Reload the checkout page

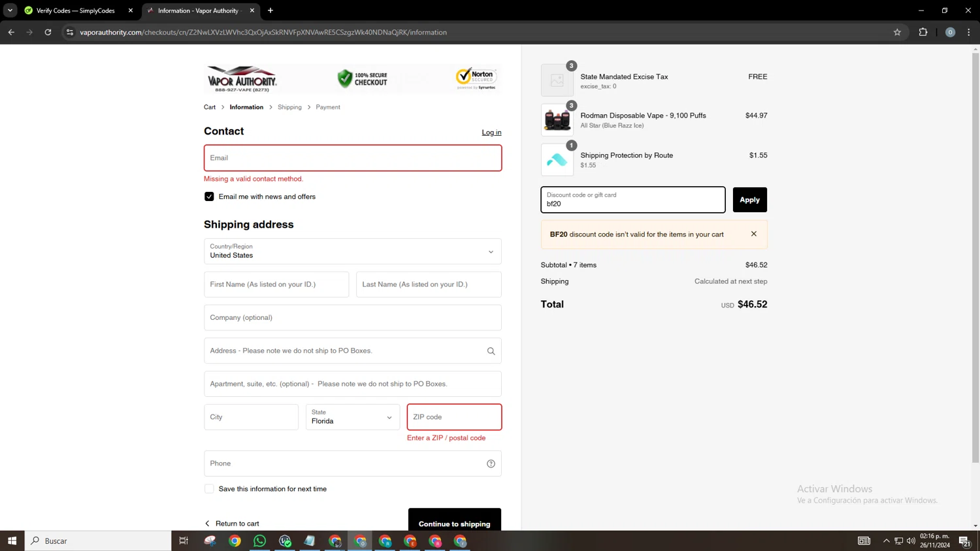pyautogui.click(x=48, y=32)
